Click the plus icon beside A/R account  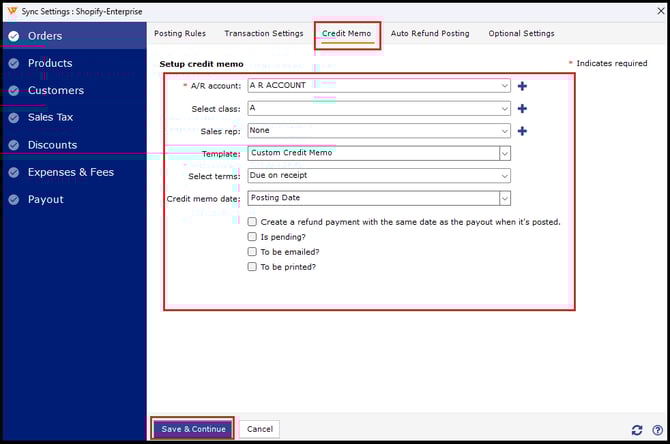(x=522, y=86)
